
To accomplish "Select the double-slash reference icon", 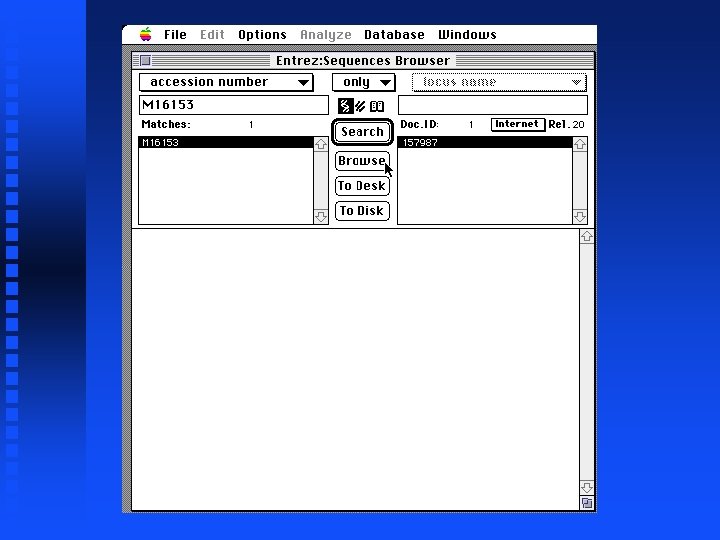I will pos(360,106).
